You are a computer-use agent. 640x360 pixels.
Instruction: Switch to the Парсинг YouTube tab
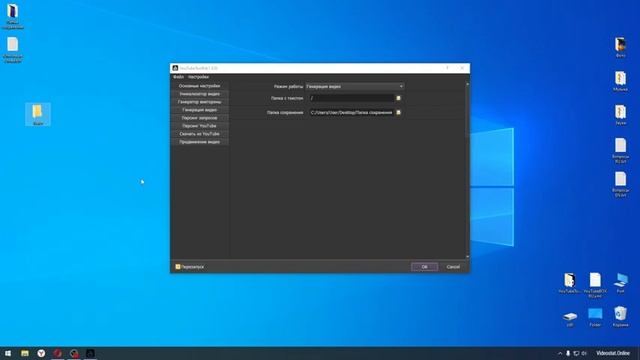pos(200,126)
